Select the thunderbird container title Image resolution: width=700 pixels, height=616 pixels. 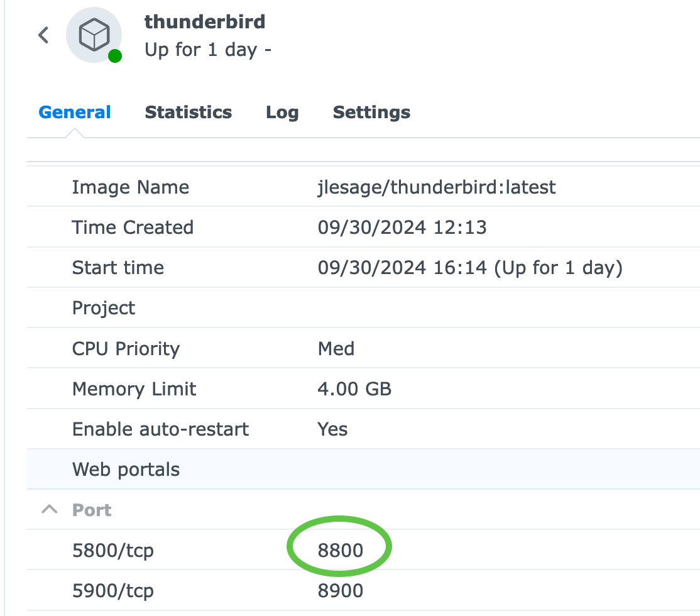click(205, 22)
